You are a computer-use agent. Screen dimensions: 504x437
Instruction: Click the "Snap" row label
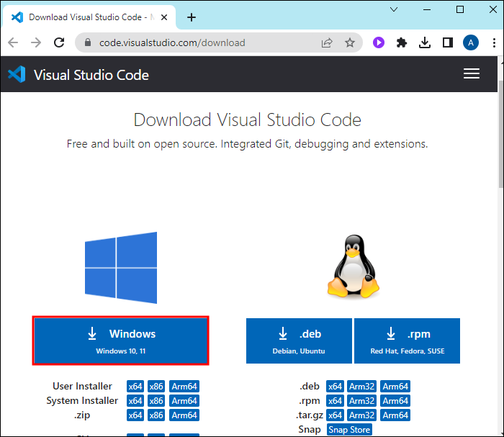[309, 429]
